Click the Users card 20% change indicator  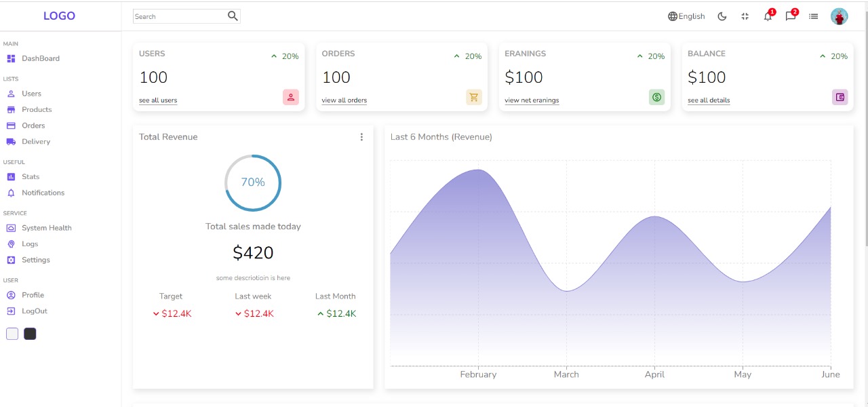coord(285,56)
